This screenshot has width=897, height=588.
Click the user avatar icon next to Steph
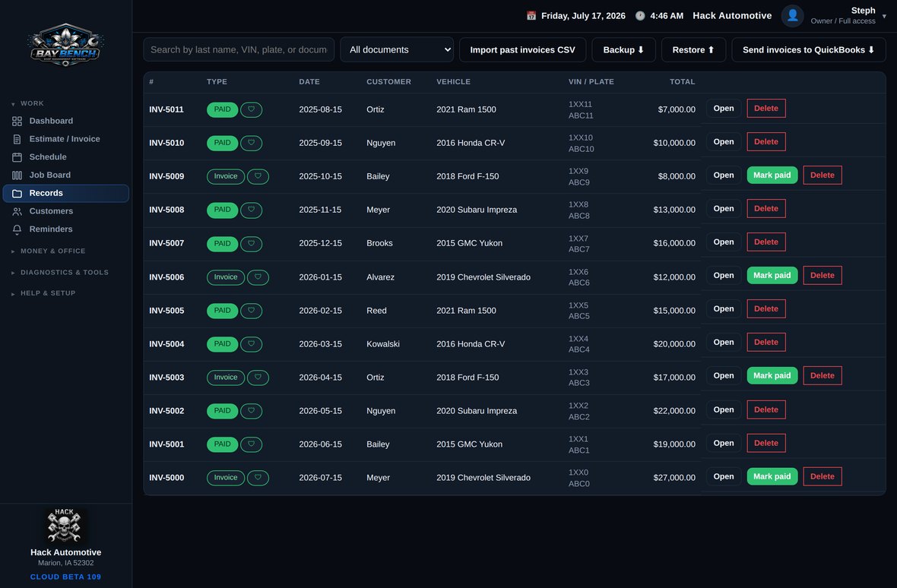tap(792, 16)
